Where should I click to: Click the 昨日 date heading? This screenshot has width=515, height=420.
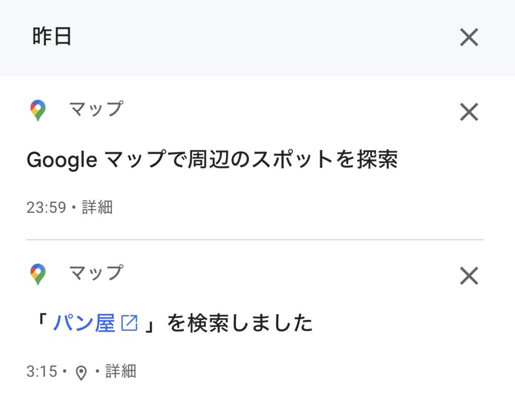point(51,37)
